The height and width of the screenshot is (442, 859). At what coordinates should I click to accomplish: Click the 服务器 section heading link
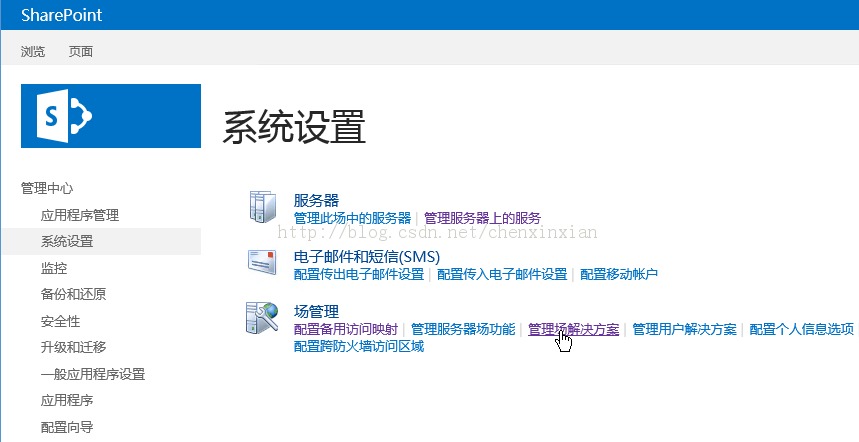click(316, 200)
